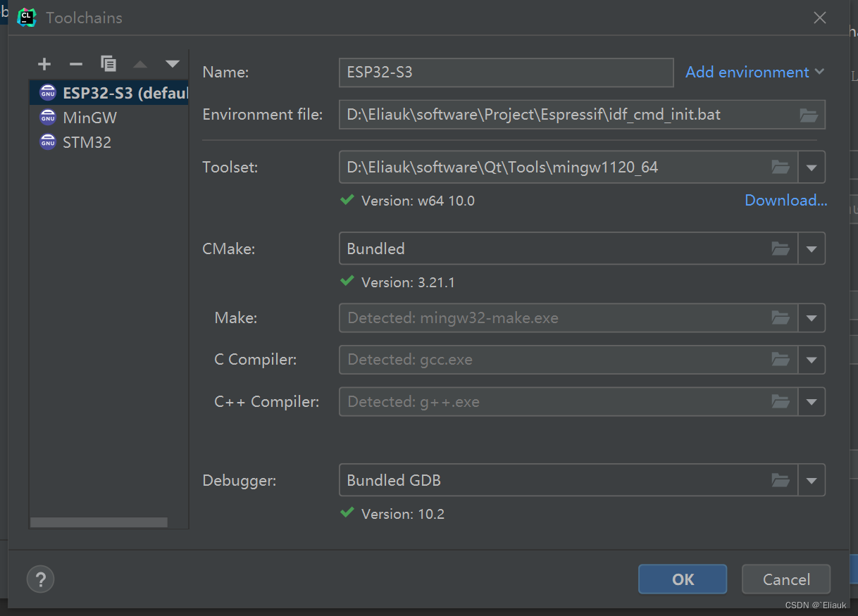Image resolution: width=858 pixels, height=616 pixels.
Task: Remove selected toolchain using the minus icon
Action: coord(75,64)
